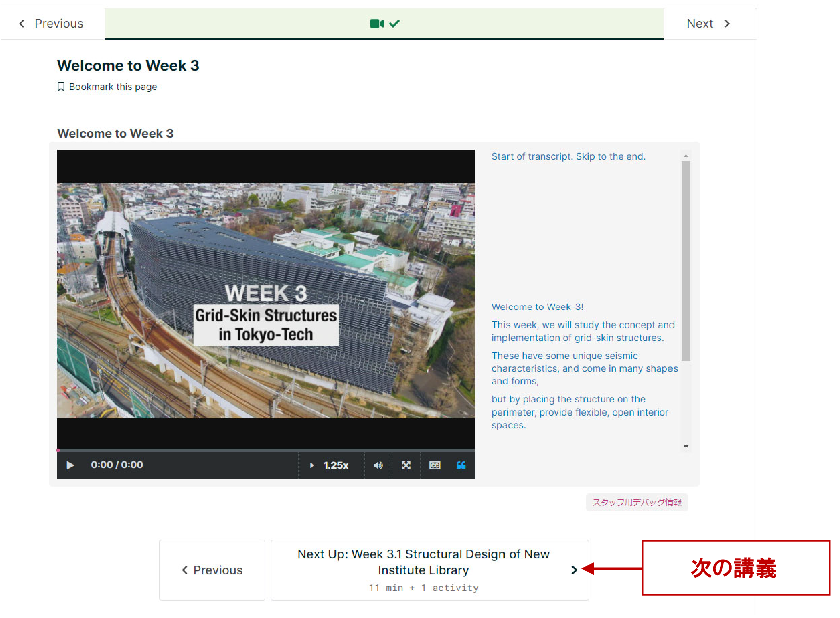Screen dimensions: 840x618
Task: Click the transcript scrollbar thumb
Action: click(686, 261)
